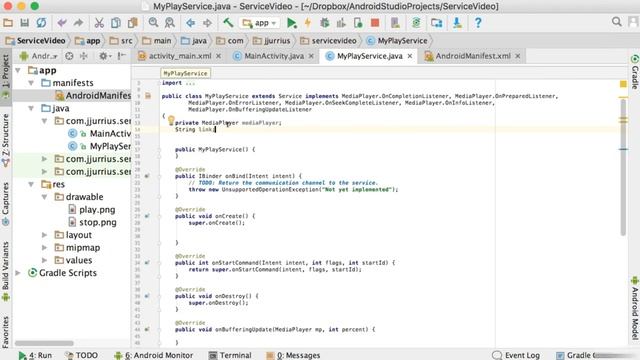640x360 pixels.
Task: Click the servicevideo package breadcrumb
Action: click(x=328, y=41)
